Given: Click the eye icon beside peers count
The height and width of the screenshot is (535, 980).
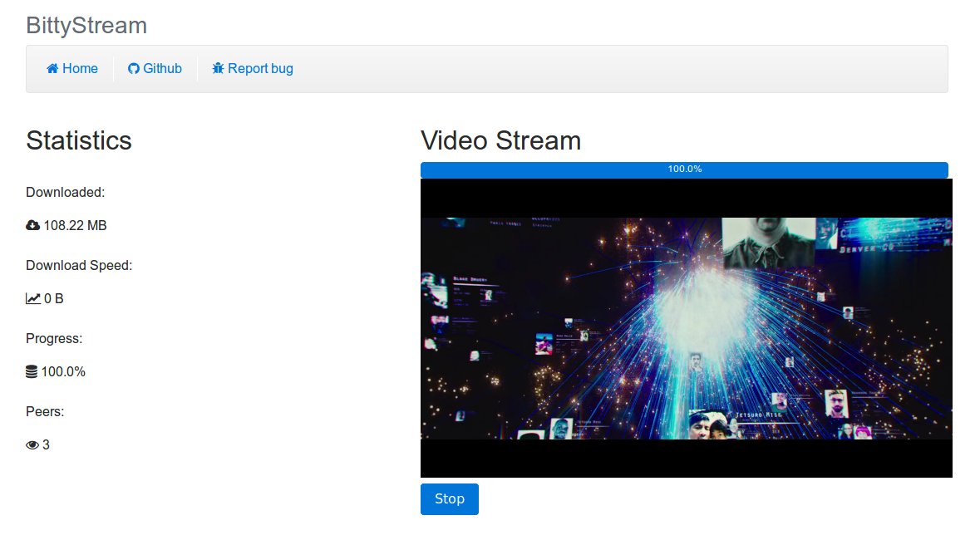Looking at the screenshot, I should click(x=32, y=445).
